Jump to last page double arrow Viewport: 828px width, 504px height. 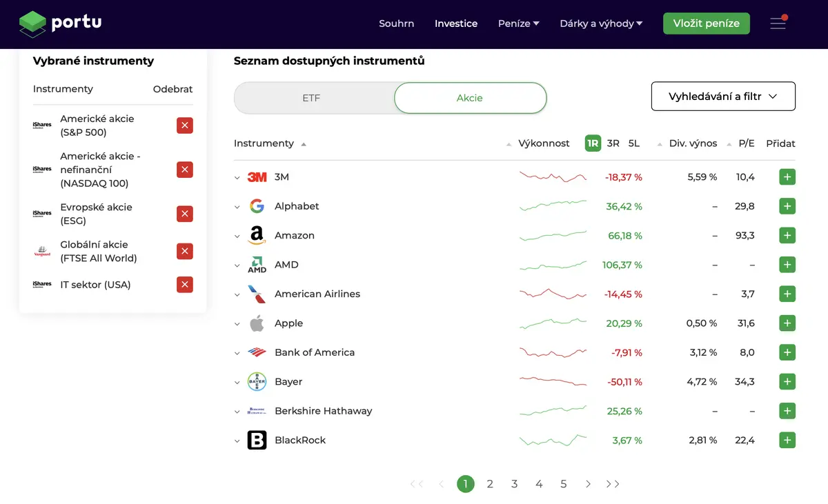[x=613, y=484]
